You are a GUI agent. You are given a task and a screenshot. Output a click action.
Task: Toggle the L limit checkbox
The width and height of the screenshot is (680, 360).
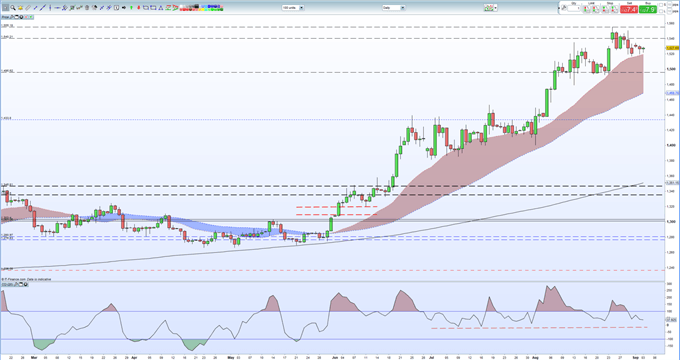[x=661, y=11]
